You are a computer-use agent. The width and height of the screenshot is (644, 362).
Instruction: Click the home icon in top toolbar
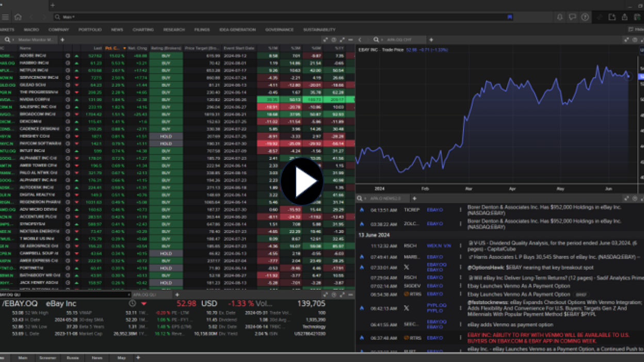[x=18, y=17]
